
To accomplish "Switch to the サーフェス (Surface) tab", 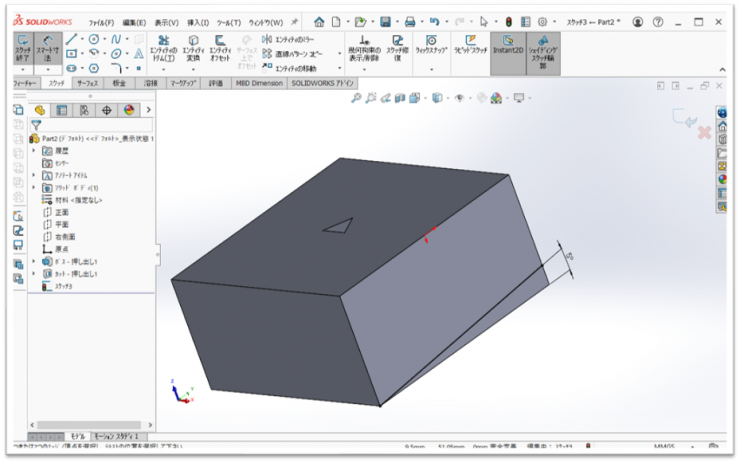I will [x=89, y=84].
